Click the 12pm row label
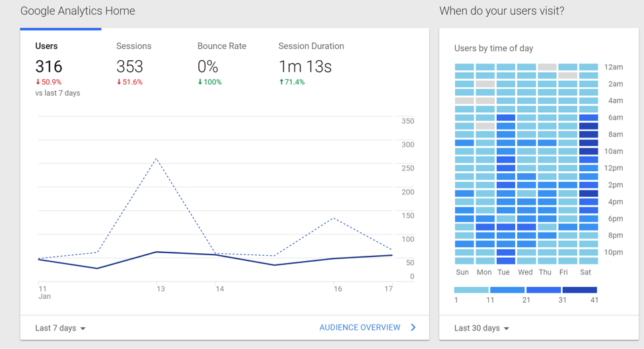This screenshot has width=644, height=349. click(614, 168)
